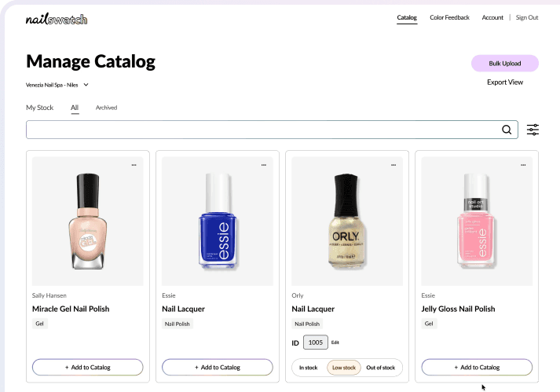Select the Low stock option
The height and width of the screenshot is (392, 560).
343,368
